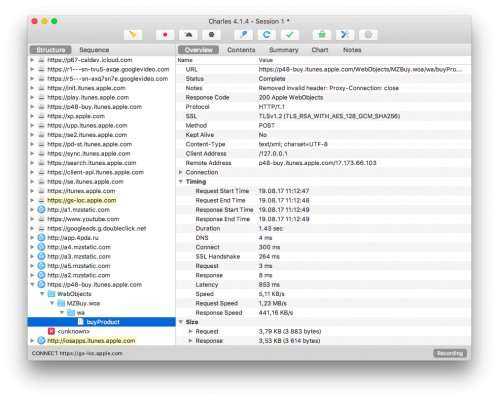Open the Notes tab
The height and width of the screenshot is (400, 499).
pyautogui.click(x=352, y=50)
